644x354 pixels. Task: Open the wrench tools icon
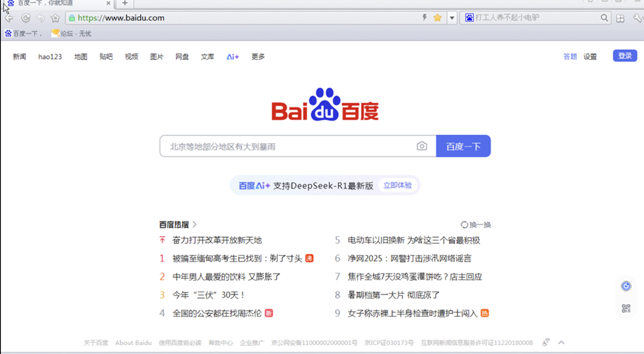pyautogui.click(x=637, y=18)
